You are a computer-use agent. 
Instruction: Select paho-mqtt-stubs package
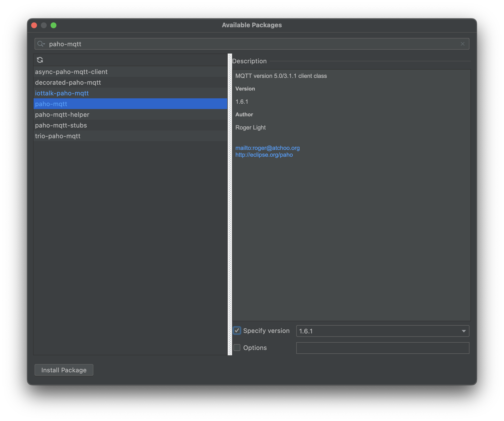61,125
